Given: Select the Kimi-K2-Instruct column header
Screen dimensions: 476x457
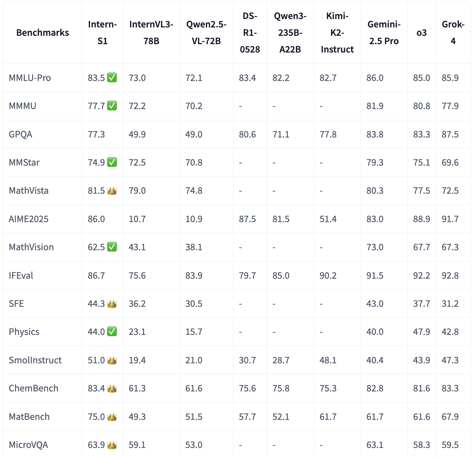Looking at the screenshot, I should [x=337, y=33].
